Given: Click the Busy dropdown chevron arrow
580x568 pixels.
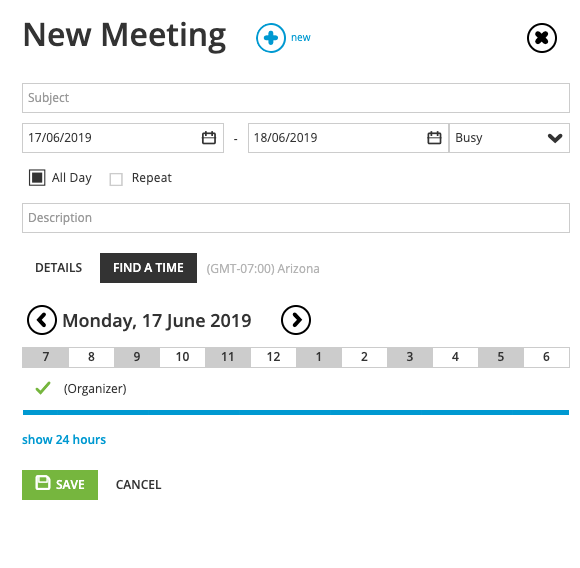Looking at the screenshot, I should 555,138.
